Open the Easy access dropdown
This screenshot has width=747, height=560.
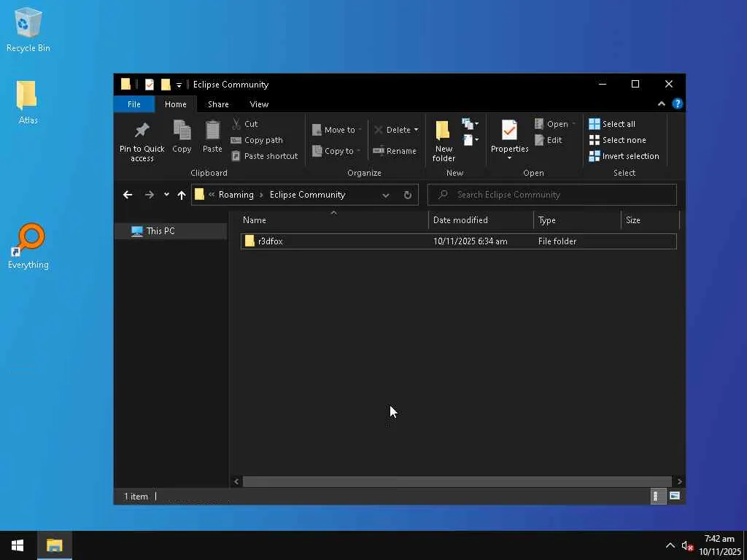click(471, 139)
